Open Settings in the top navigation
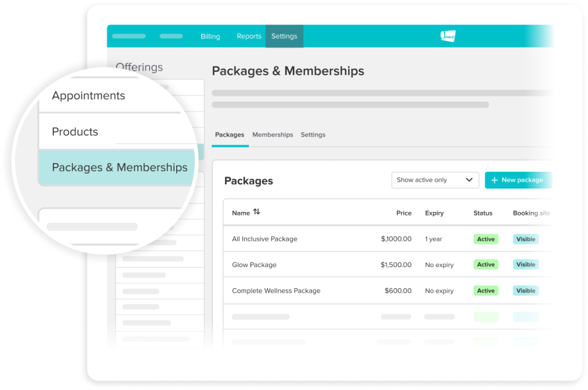The height and width of the screenshot is (390, 588). pyautogui.click(x=284, y=36)
